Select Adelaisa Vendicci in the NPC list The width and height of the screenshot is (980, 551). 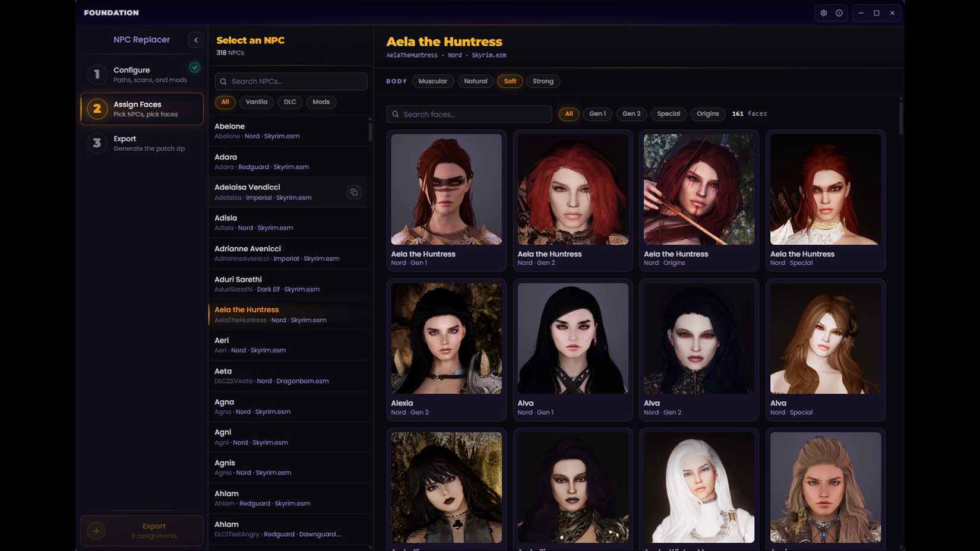point(288,192)
